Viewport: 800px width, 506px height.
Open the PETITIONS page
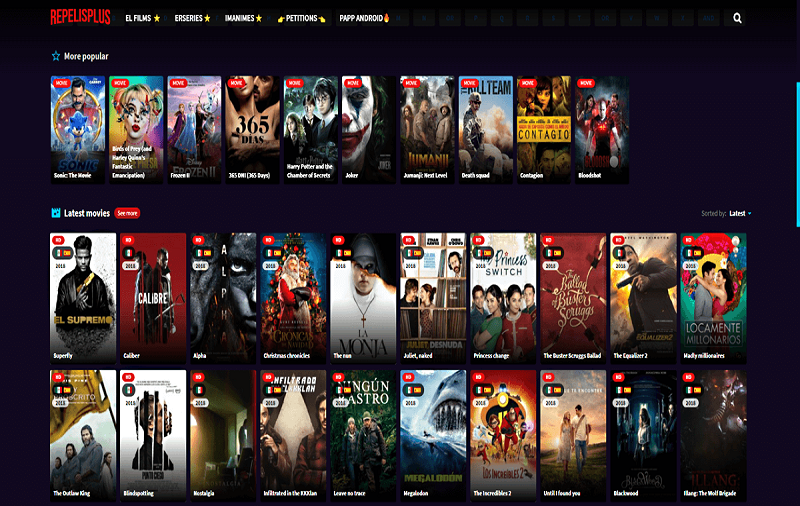coord(301,18)
